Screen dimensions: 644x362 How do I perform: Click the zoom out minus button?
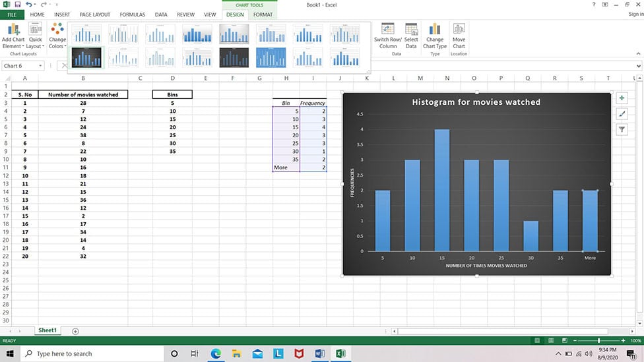pos(575,341)
